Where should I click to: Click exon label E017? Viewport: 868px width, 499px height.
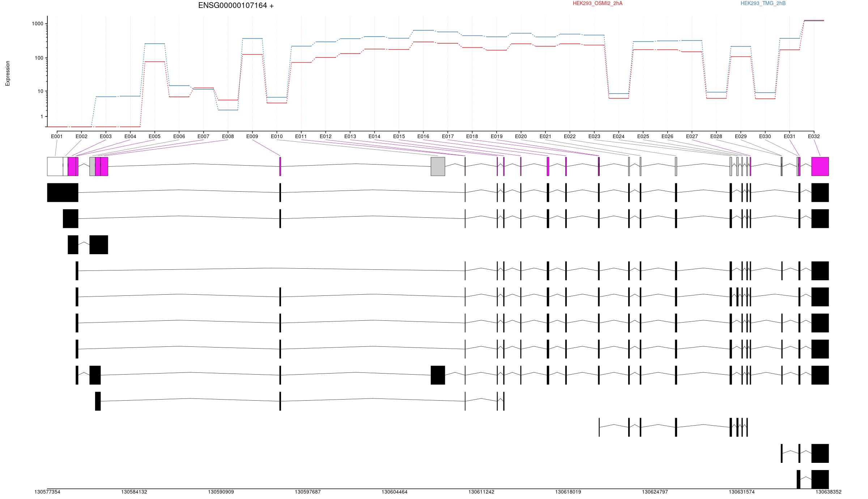coord(448,136)
